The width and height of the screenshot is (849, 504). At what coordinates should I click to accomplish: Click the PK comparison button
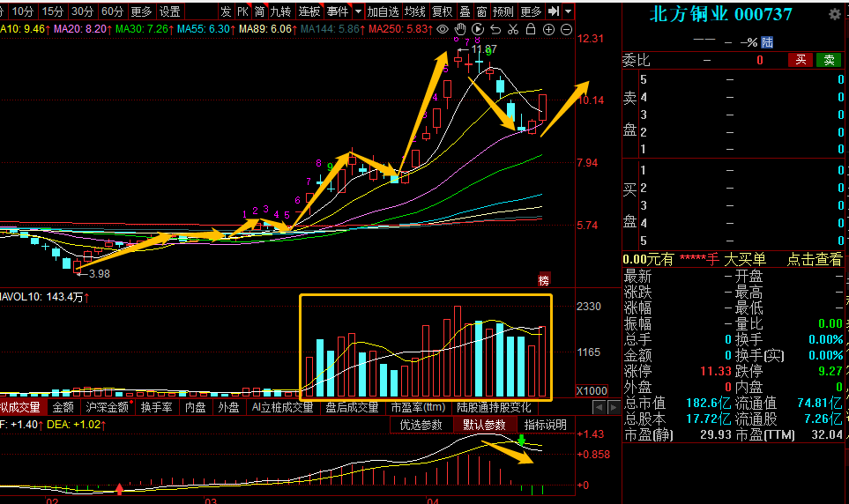(x=242, y=11)
